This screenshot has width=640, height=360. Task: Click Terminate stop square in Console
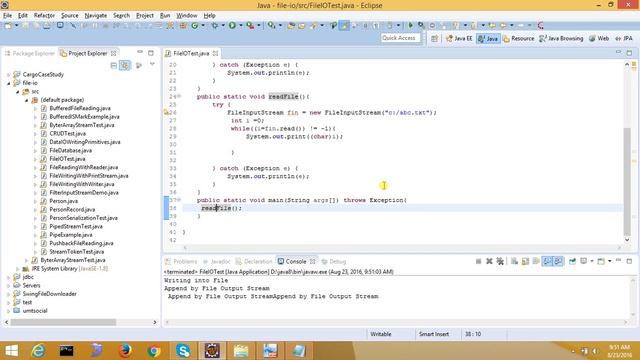pos(478,261)
